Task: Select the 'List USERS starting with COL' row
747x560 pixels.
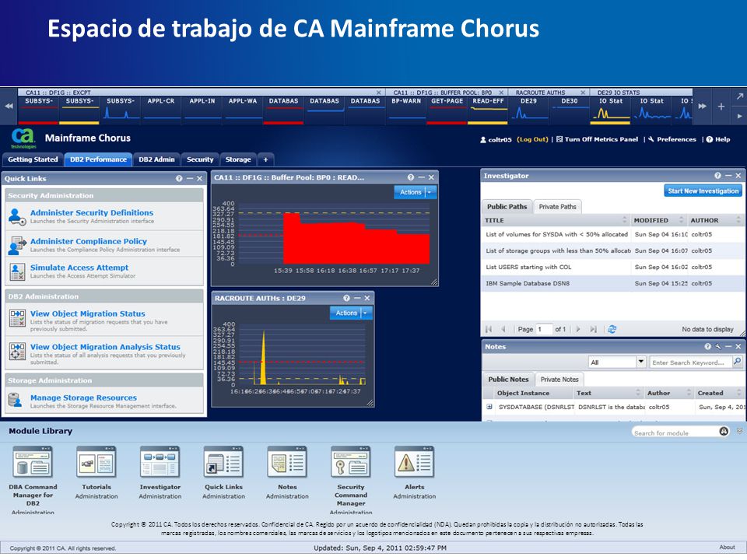Action: point(612,267)
